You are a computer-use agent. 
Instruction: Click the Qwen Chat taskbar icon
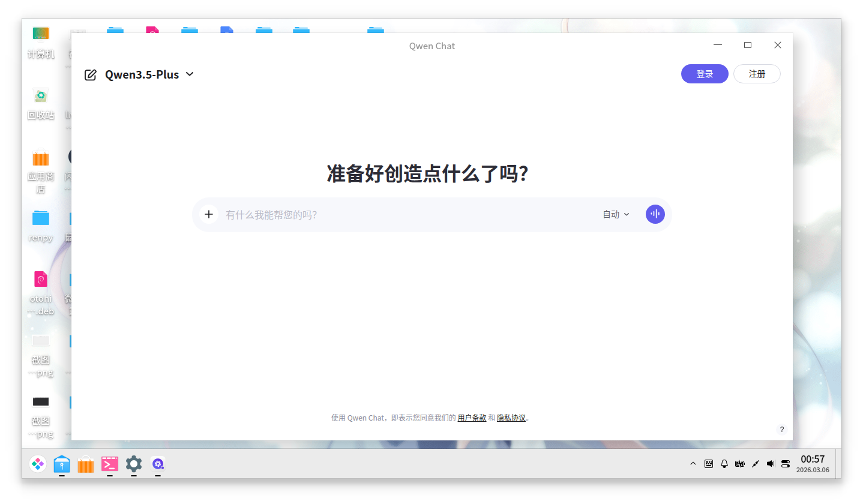tap(158, 464)
